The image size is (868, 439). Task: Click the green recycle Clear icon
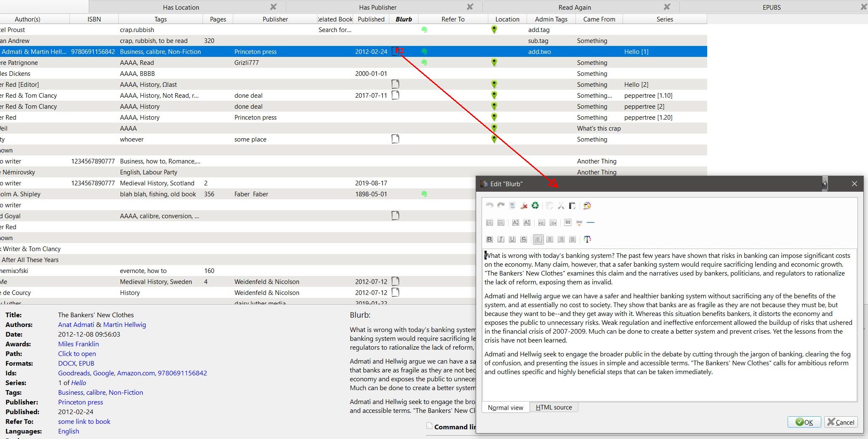coord(535,206)
